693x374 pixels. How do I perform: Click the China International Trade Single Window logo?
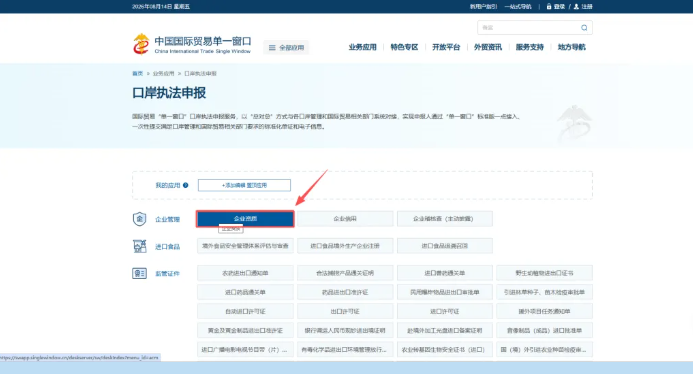[x=191, y=44]
